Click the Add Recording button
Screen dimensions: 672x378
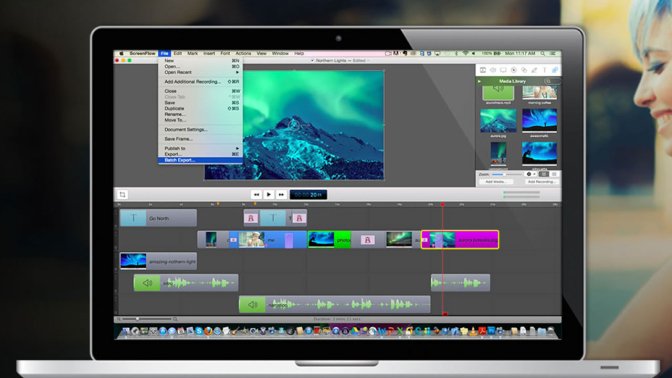pyautogui.click(x=541, y=182)
